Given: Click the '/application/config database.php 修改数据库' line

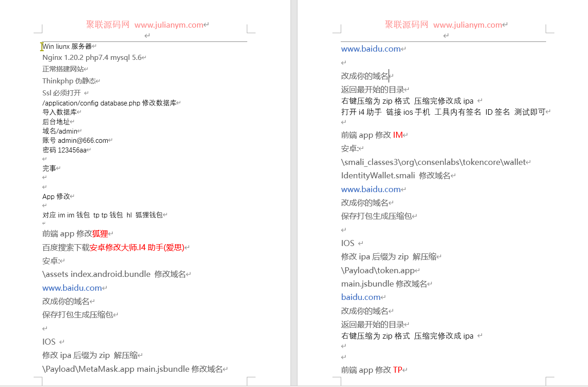Looking at the screenshot, I should pyautogui.click(x=109, y=103).
